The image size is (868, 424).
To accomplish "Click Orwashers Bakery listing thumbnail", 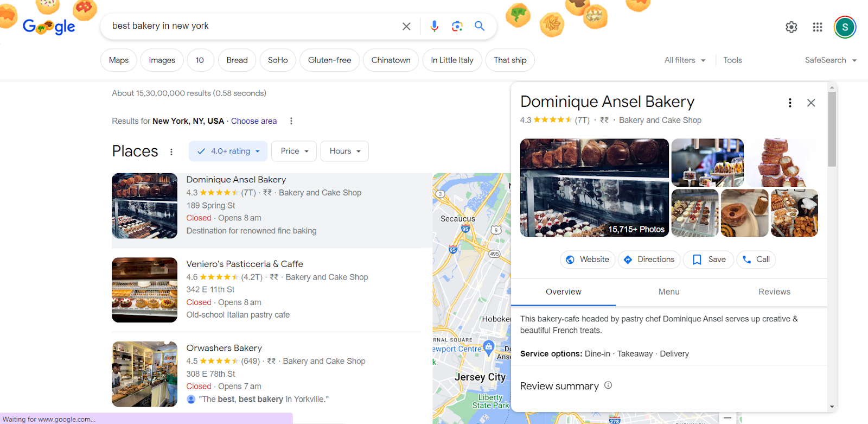I will click(144, 374).
